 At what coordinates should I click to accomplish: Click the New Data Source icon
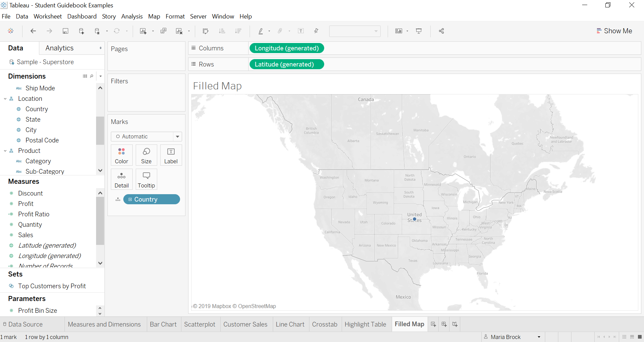81,31
